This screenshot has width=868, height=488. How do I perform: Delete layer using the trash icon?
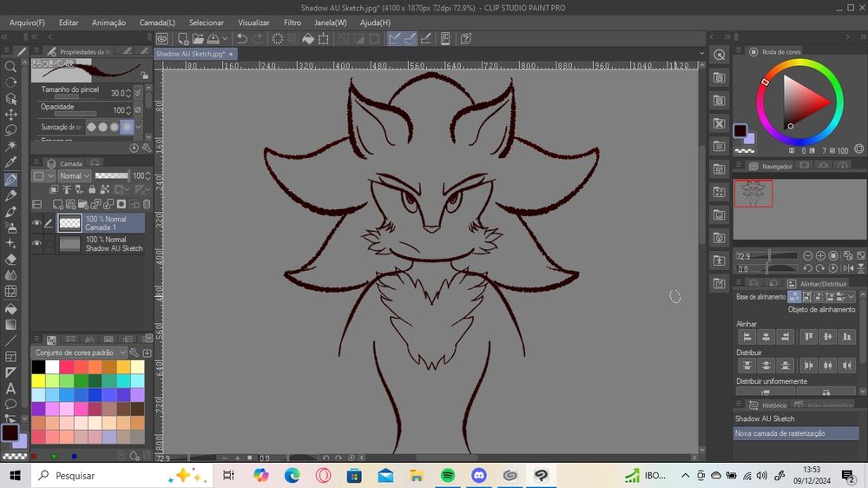pyautogui.click(x=147, y=205)
